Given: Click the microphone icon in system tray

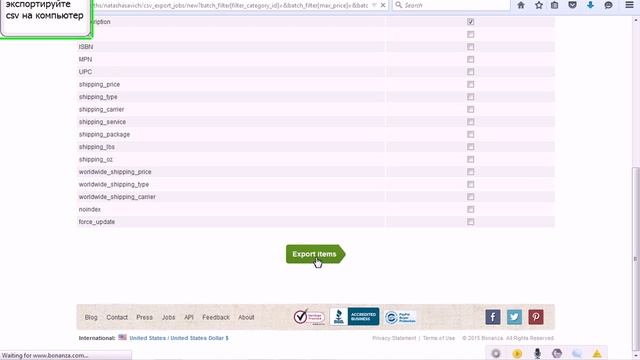Looking at the screenshot, I should [538, 353].
